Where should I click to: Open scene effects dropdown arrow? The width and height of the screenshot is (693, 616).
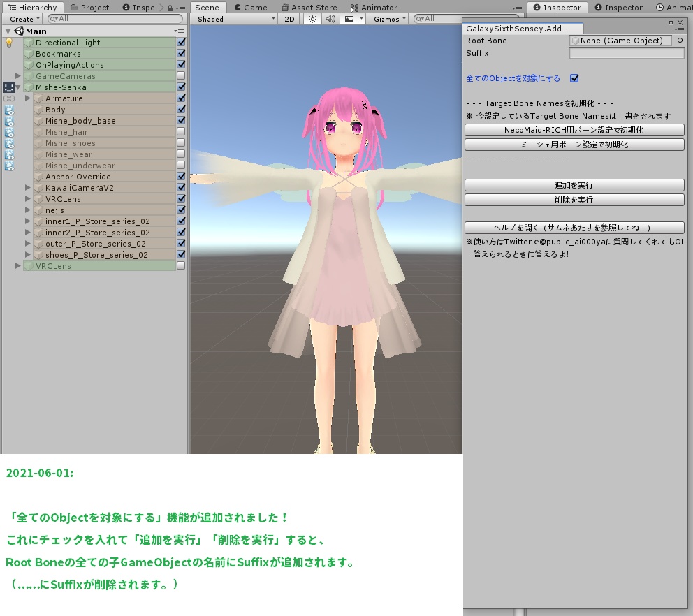(x=361, y=19)
